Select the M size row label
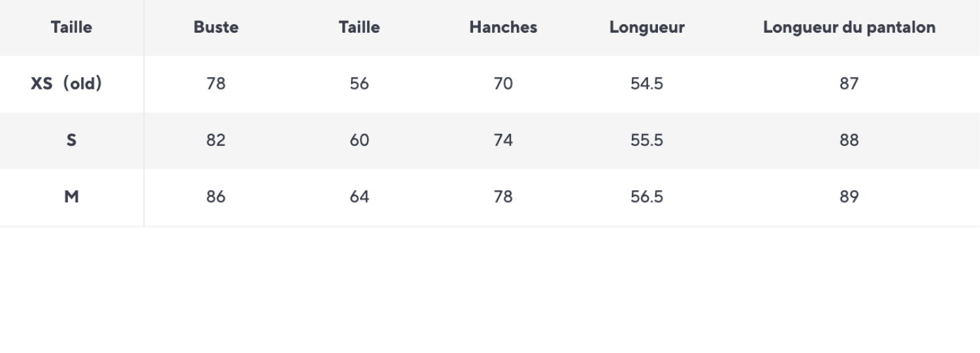The width and height of the screenshot is (980, 353). coord(71,197)
